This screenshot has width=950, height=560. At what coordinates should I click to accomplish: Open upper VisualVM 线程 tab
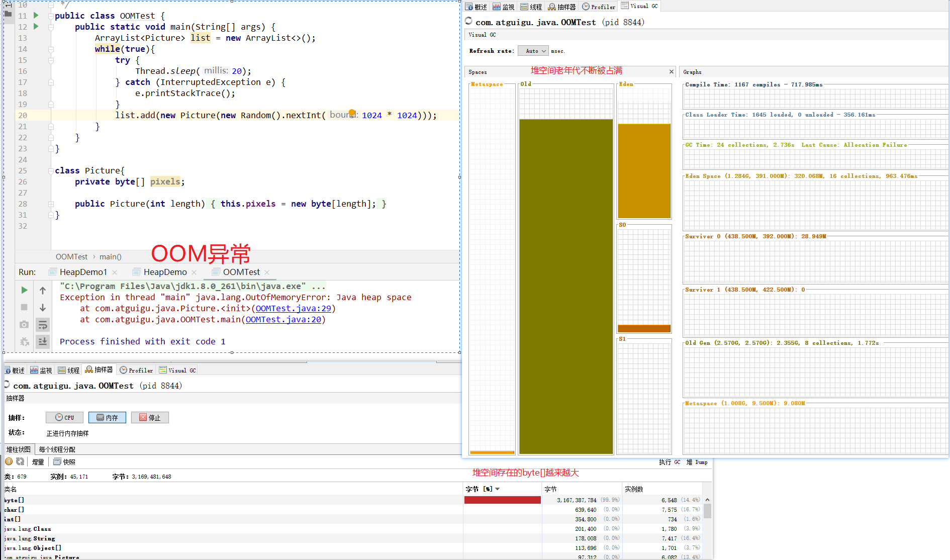pos(531,7)
